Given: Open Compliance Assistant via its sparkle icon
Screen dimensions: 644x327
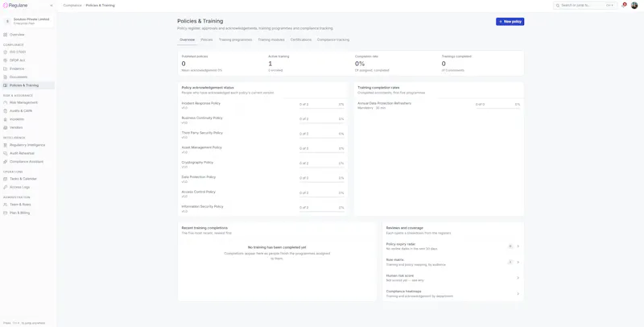Looking at the screenshot, I should (6, 162).
